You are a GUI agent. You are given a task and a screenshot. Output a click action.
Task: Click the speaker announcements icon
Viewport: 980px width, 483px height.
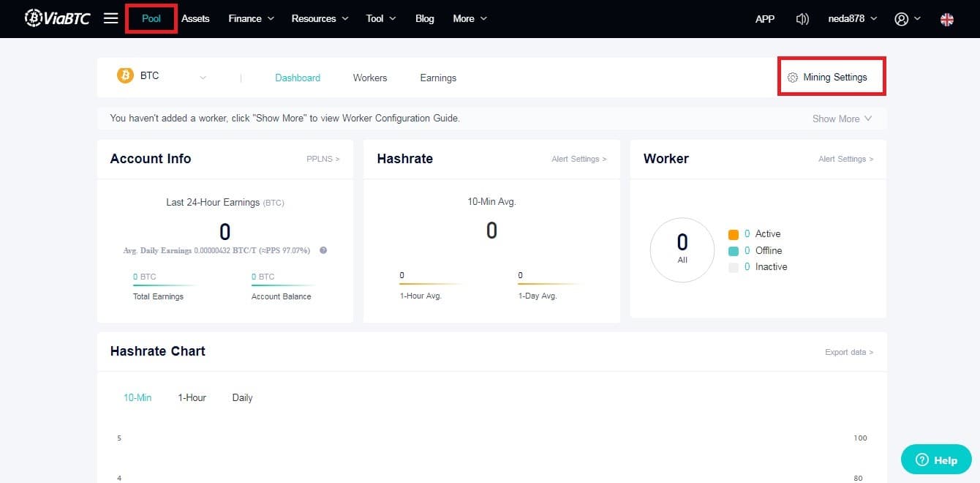tap(802, 19)
